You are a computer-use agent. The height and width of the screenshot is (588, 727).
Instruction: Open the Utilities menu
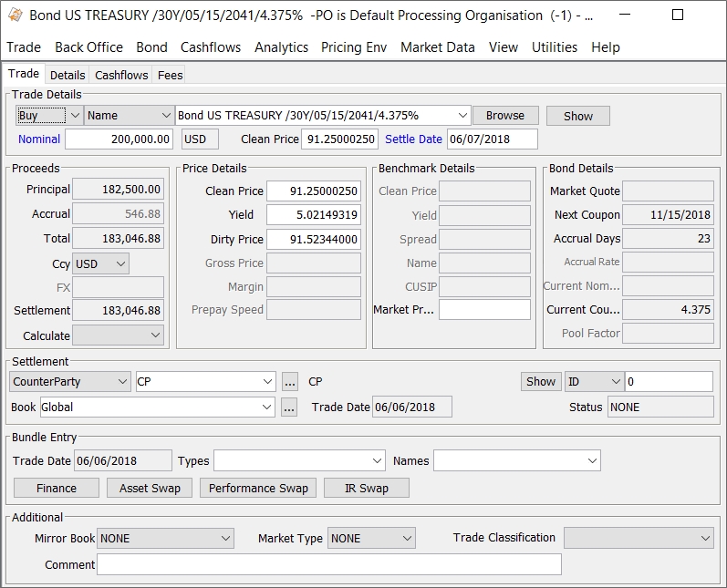tap(555, 47)
